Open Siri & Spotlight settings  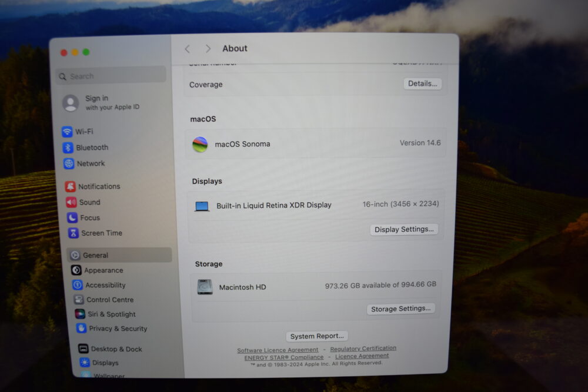pos(105,314)
